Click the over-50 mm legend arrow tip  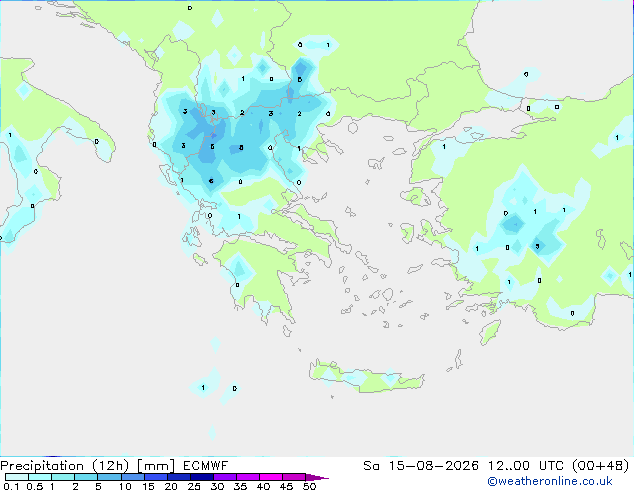pyautogui.click(x=317, y=478)
